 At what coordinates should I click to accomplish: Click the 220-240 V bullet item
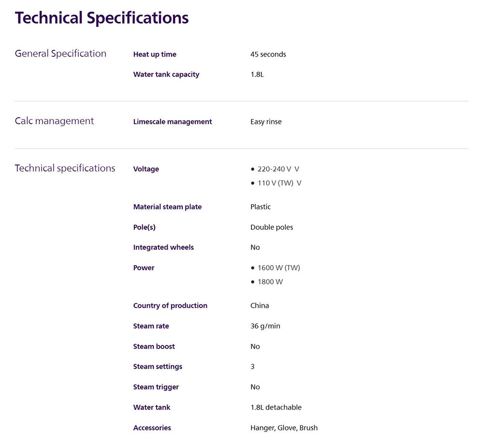tap(278, 169)
